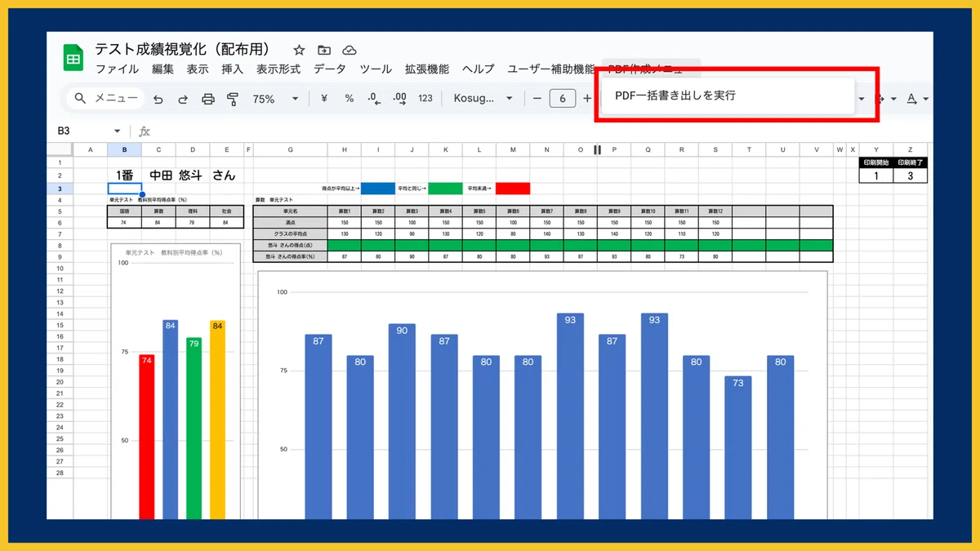980x551 pixels.
Task: Click the Google Sheets home logo
Action: pos(73,58)
